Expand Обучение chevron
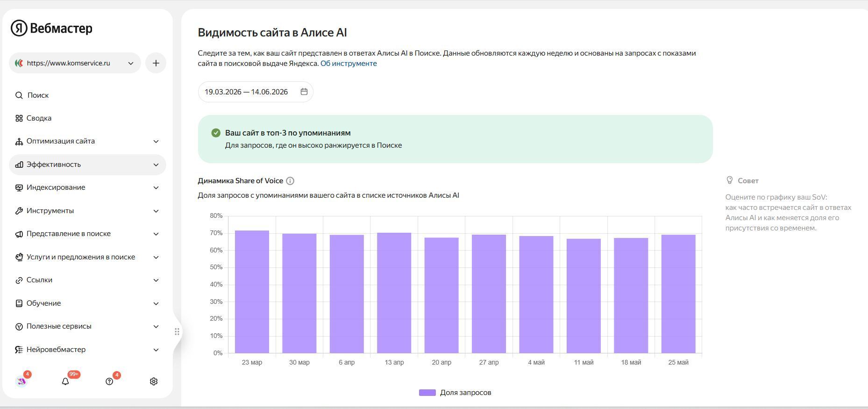The image size is (868, 409). click(156, 303)
